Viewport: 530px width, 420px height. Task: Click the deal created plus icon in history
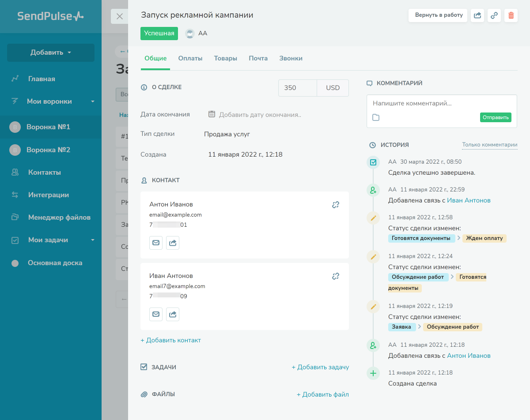coord(373,373)
